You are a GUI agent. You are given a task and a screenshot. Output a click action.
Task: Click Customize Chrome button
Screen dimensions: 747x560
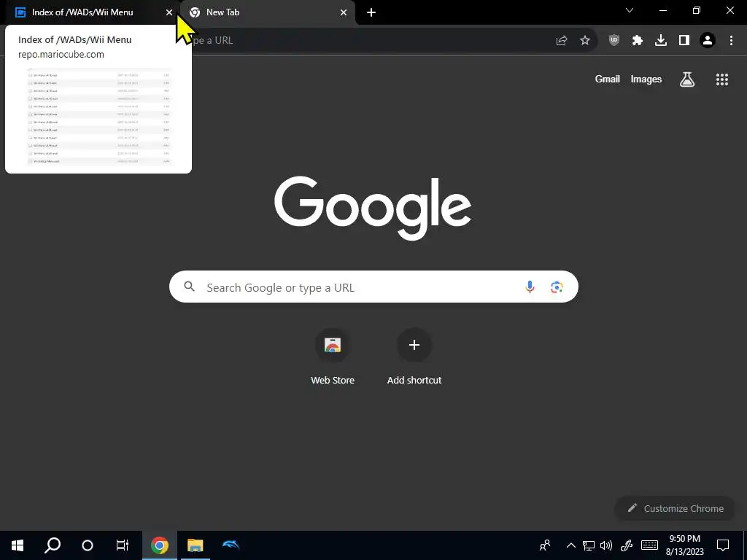[676, 508]
